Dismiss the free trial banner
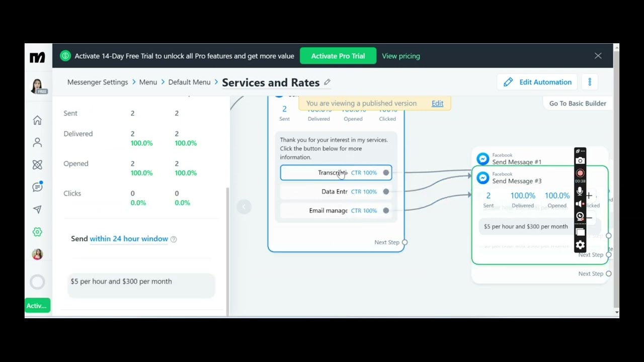This screenshot has height=362, width=644. [x=598, y=56]
